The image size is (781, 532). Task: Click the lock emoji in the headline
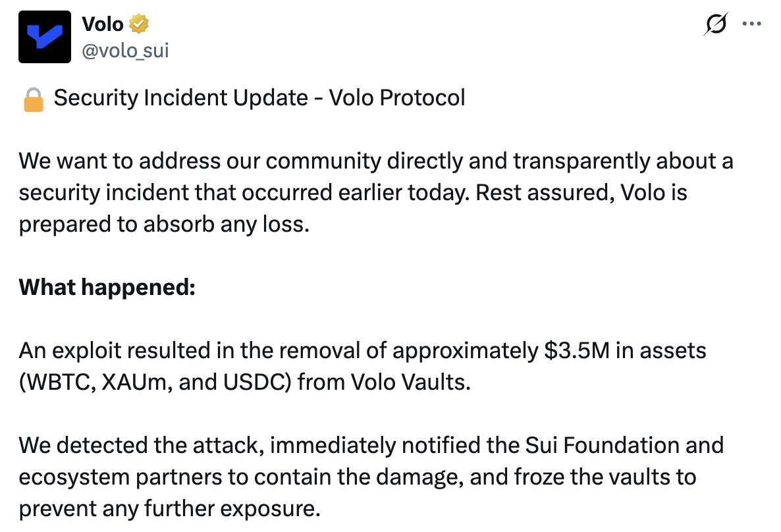(x=32, y=99)
